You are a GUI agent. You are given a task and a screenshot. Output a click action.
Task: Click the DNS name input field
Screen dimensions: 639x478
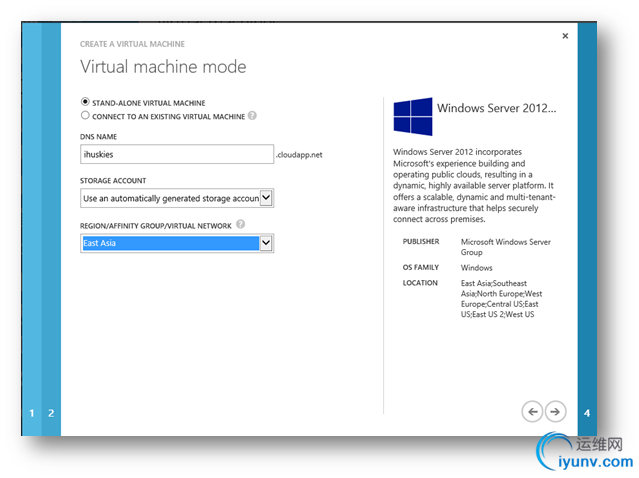tap(177, 154)
